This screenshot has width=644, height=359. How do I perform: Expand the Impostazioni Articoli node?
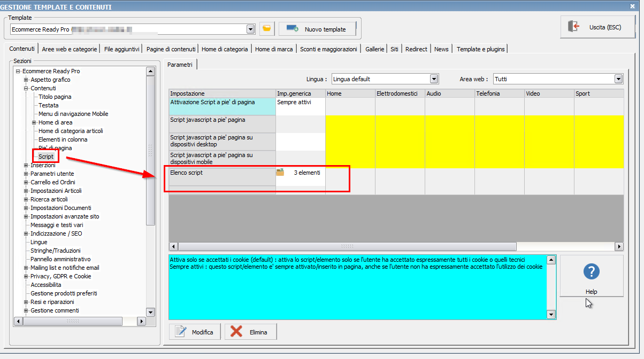(x=26, y=191)
